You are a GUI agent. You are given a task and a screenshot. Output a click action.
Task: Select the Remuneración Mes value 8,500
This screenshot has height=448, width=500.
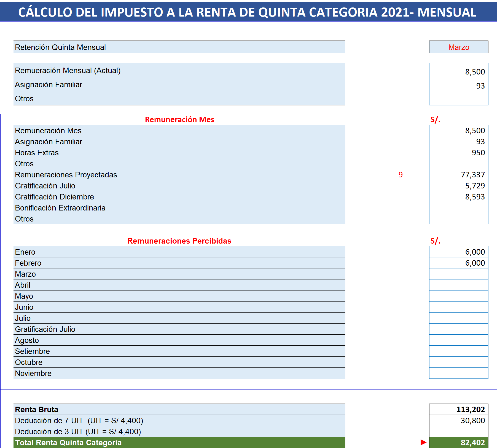tap(458, 130)
